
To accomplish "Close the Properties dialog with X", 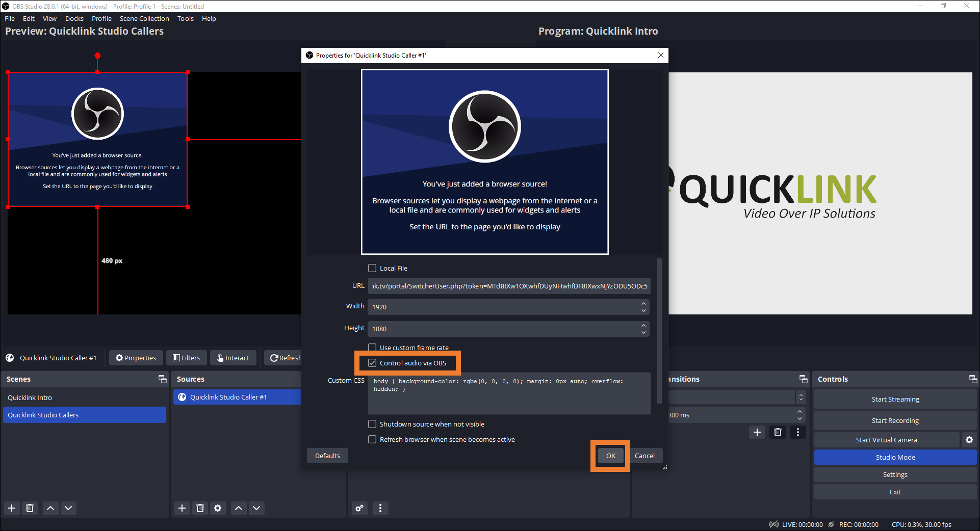I will pos(661,55).
